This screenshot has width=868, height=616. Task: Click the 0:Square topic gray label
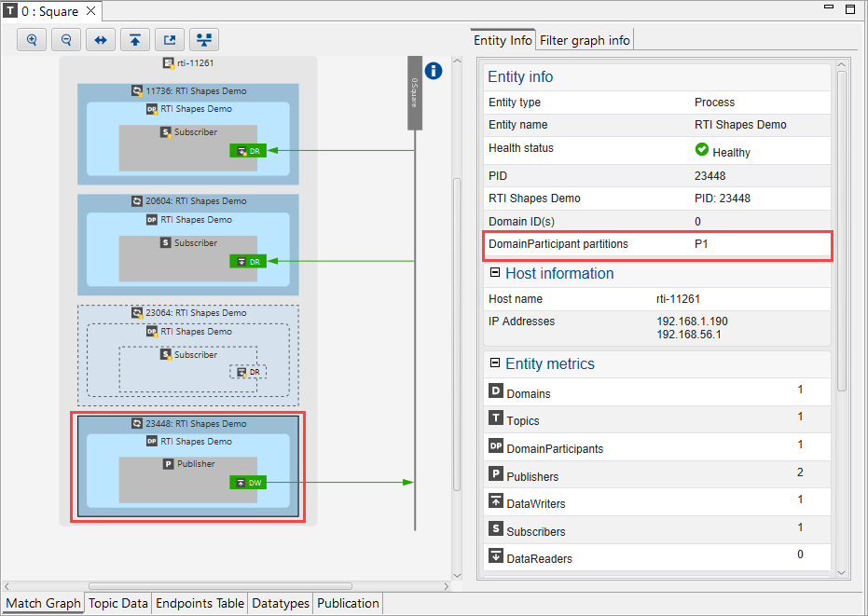click(415, 93)
